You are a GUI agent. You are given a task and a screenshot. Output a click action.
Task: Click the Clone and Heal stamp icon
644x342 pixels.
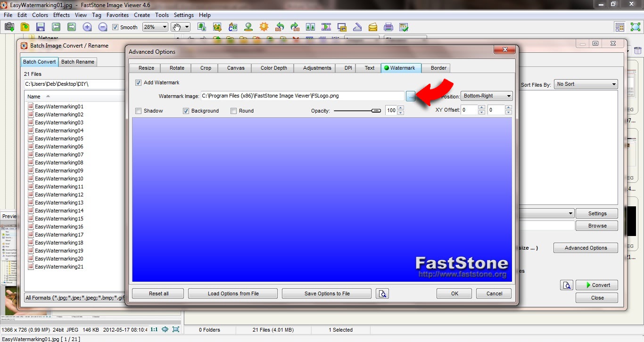(x=248, y=27)
